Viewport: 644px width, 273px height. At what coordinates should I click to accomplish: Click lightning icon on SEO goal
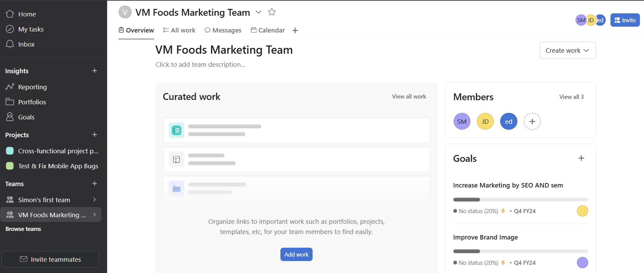point(503,211)
